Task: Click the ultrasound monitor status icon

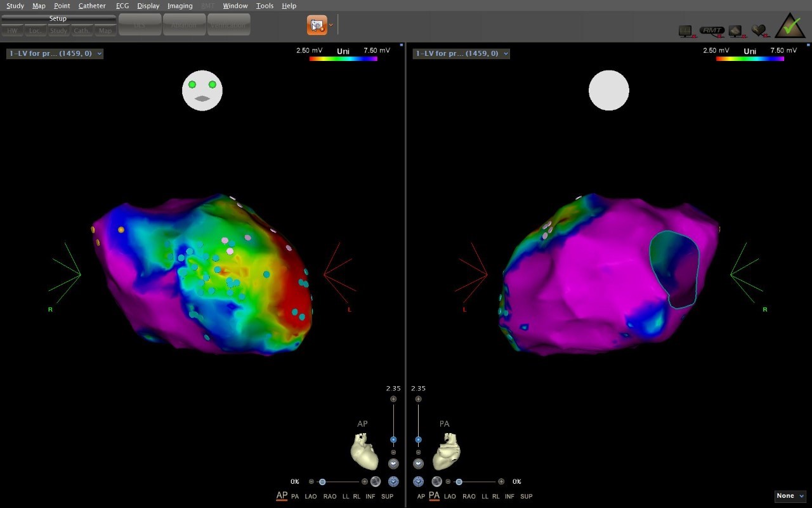Action: (735, 30)
